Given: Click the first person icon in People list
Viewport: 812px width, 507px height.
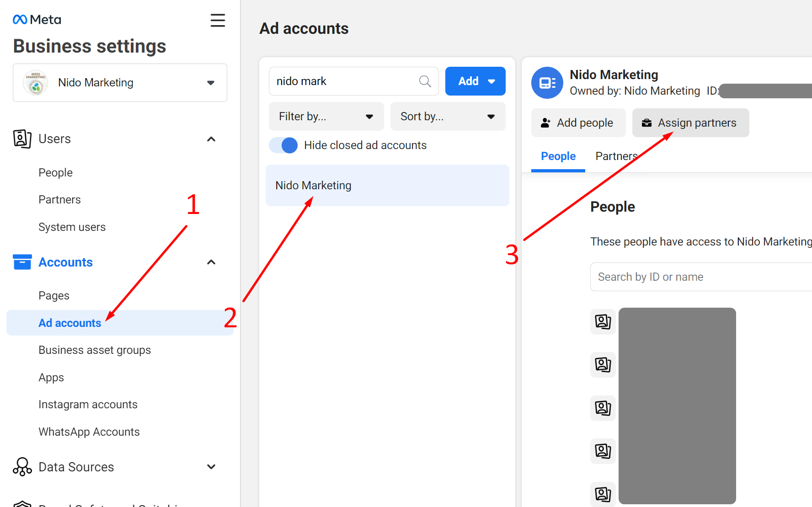Looking at the screenshot, I should [x=603, y=322].
